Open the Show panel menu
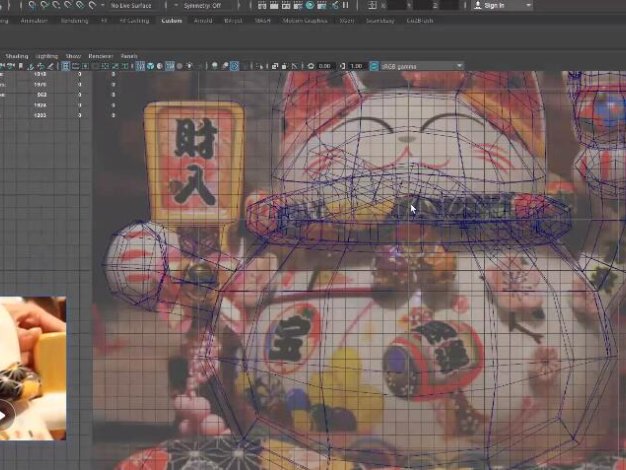Screen dimensions: 626x470 73,56
